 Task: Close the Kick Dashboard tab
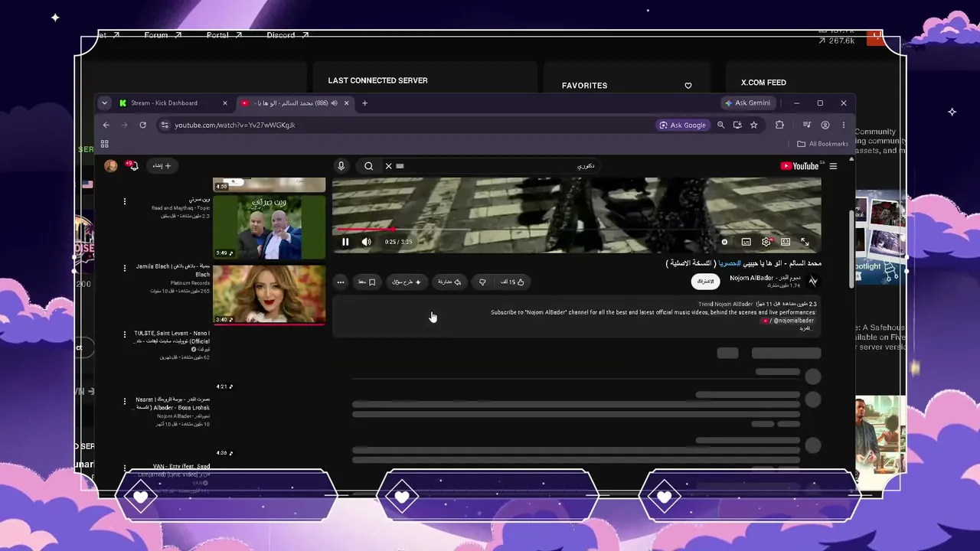(x=225, y=103)
